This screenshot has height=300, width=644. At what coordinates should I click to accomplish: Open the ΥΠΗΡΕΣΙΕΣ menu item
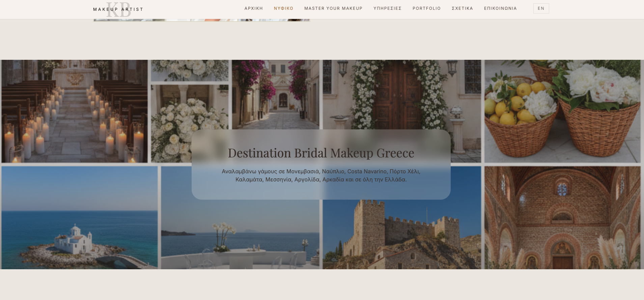point(388,8)
